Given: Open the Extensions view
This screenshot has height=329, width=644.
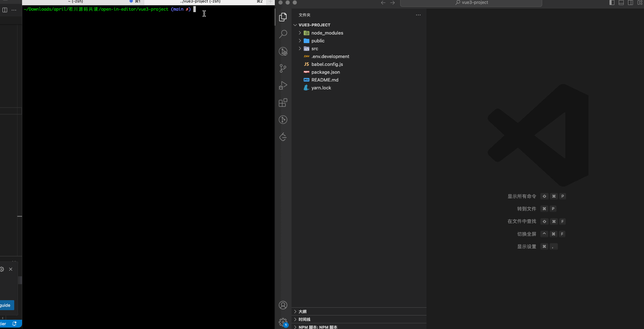Looking at the screenshot, I should (x=283, y=103).
